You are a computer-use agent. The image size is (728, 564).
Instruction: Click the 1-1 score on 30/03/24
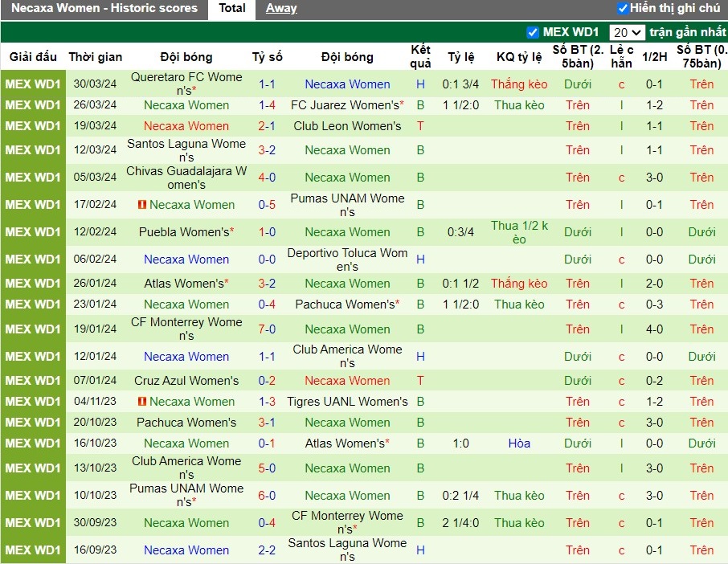tap(267, 84)
